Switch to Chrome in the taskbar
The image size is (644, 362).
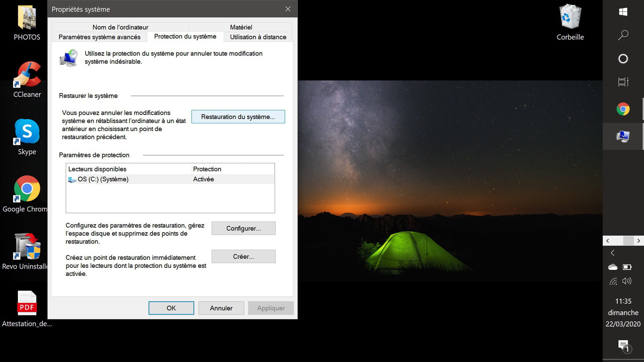click(x=623, y=109)
